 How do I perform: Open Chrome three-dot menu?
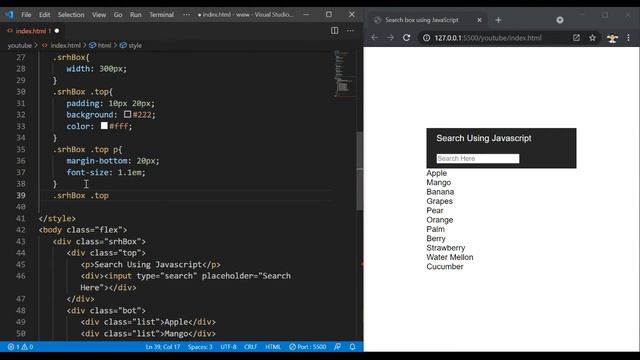(x=629, y=38)
